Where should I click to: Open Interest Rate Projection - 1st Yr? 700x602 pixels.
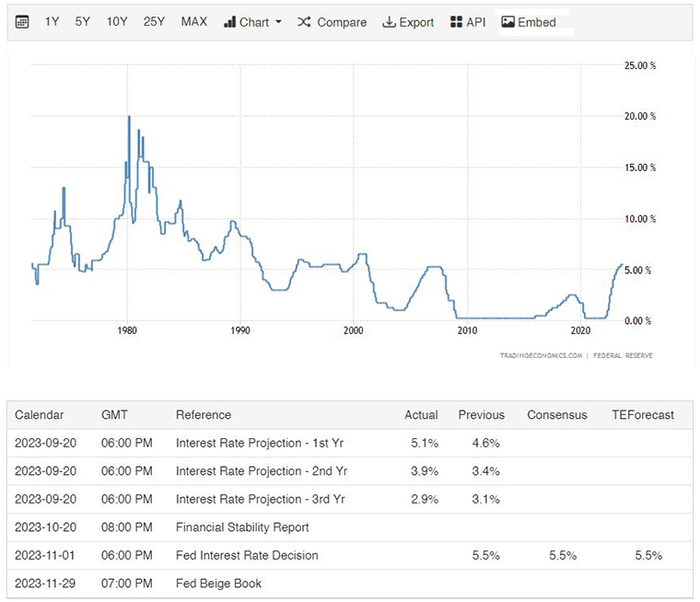tap(260, 443)
